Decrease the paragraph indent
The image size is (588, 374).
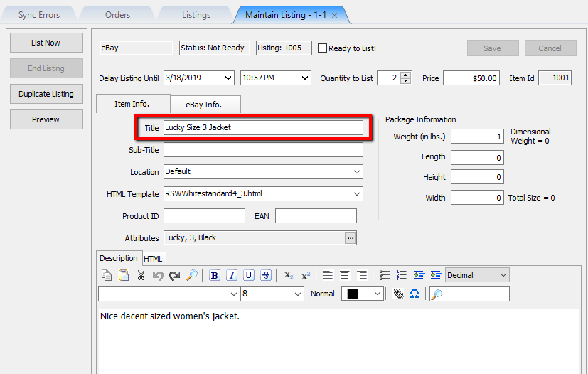coord(419,275)
